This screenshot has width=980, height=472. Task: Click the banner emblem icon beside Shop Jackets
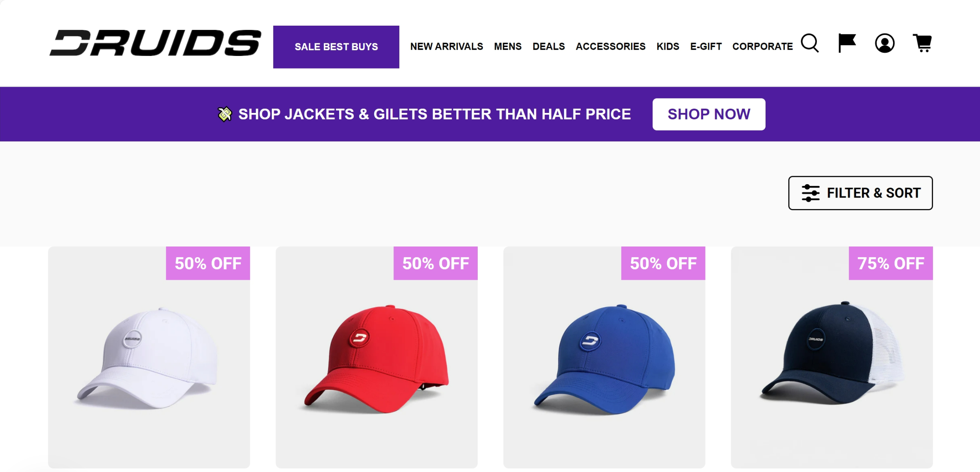[x=225, y=114]
